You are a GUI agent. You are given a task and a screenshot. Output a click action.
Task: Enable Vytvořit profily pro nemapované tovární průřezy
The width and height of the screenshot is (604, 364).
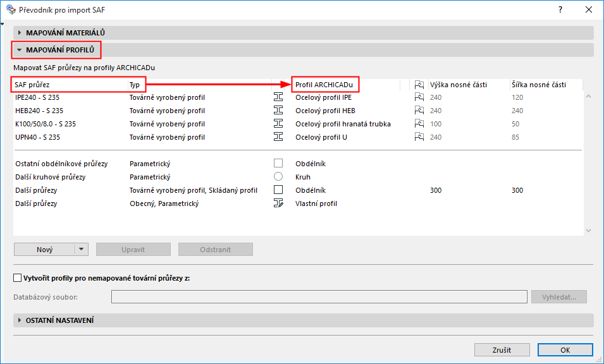(17, 278)
